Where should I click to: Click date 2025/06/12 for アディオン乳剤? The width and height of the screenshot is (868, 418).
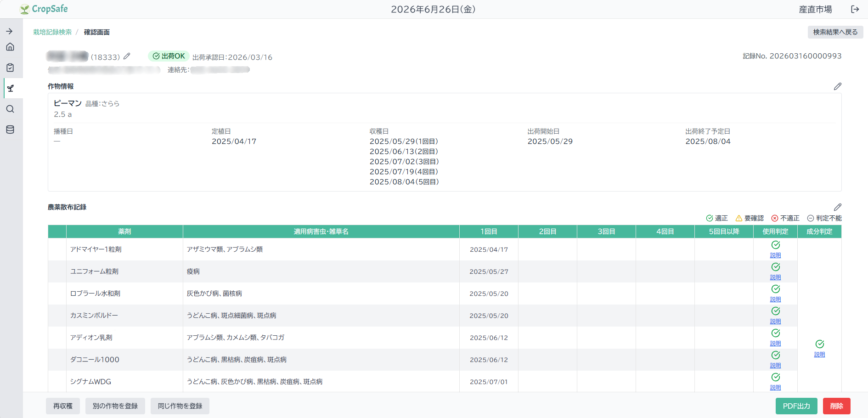[x=489, y=338]
